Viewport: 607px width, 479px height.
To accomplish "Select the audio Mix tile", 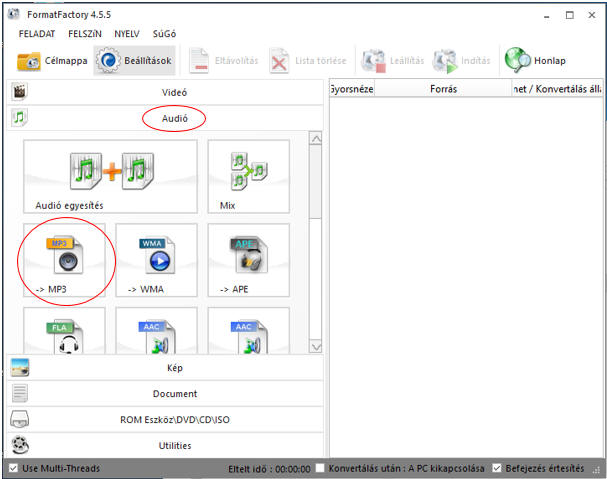I will pos(249,177).
